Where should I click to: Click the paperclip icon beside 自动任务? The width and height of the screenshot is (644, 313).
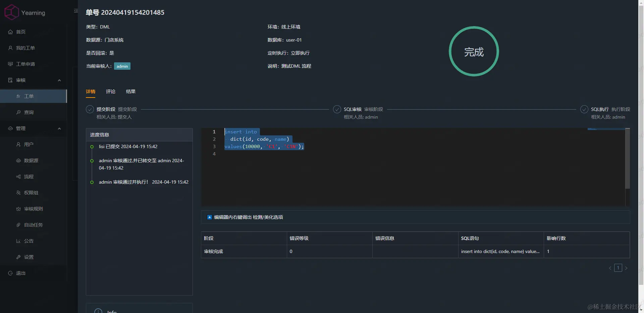pos(18,225)
